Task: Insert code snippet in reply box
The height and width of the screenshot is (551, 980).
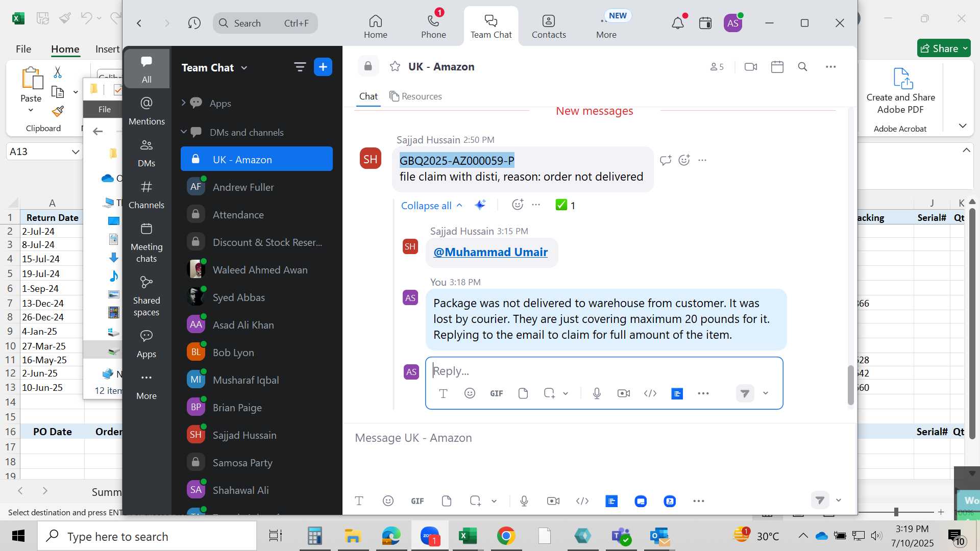Action: (650, 393)
